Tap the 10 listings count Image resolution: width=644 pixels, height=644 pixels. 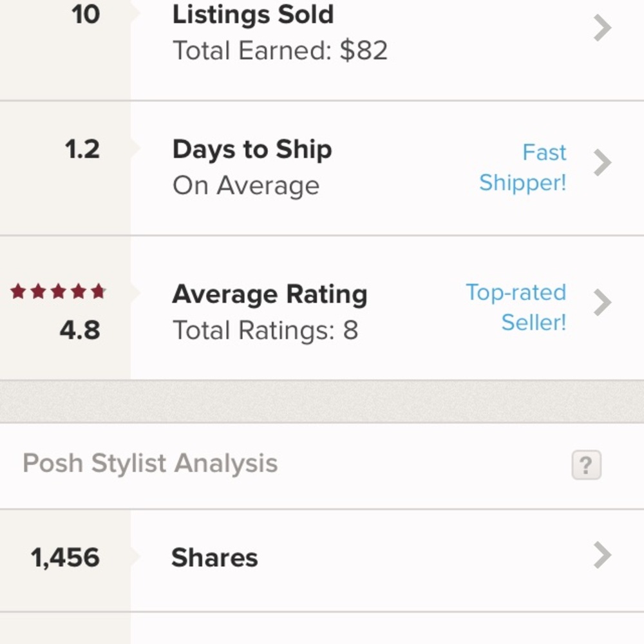85,15
